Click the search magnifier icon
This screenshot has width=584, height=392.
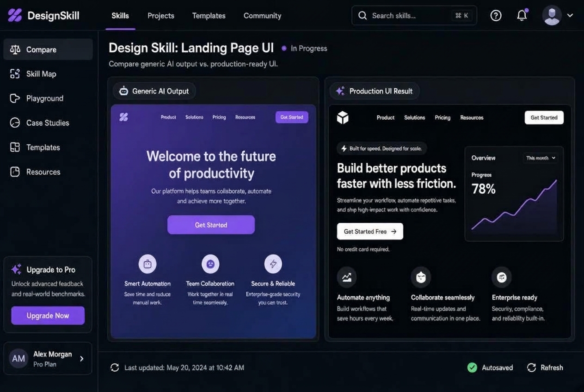tap(363, 16)
